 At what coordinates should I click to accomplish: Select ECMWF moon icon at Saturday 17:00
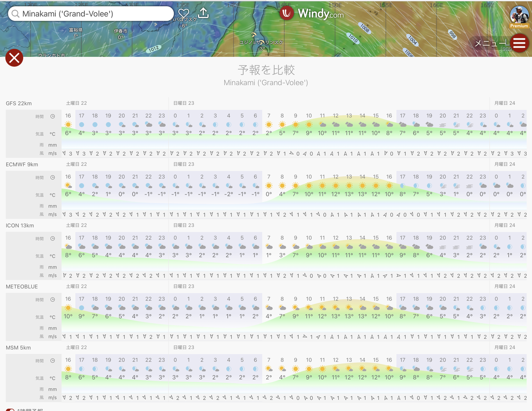coord(81,185)
